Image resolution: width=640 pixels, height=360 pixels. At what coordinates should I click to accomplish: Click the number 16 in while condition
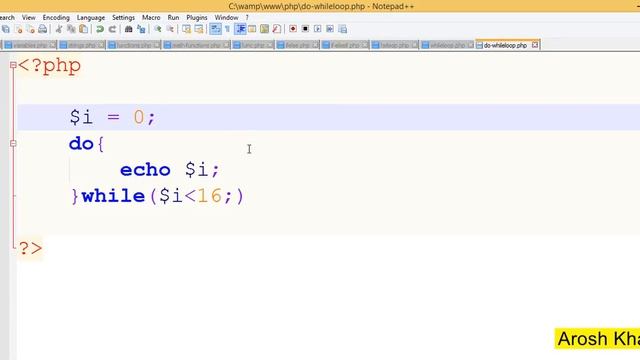click(x=210, y=196)
